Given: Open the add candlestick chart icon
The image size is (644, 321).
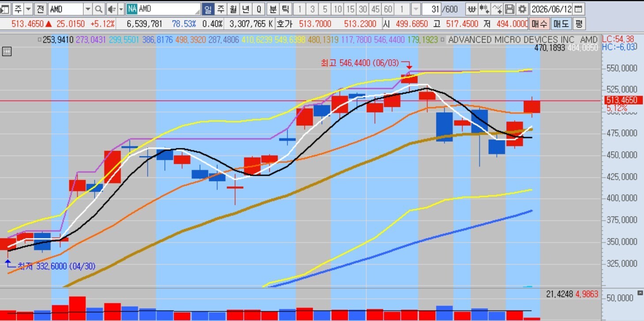Looking at the screenshot, I should click(x=484, y=9).
